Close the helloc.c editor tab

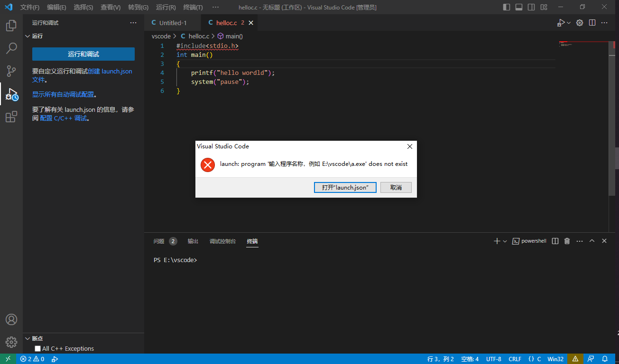pos(251,23)
